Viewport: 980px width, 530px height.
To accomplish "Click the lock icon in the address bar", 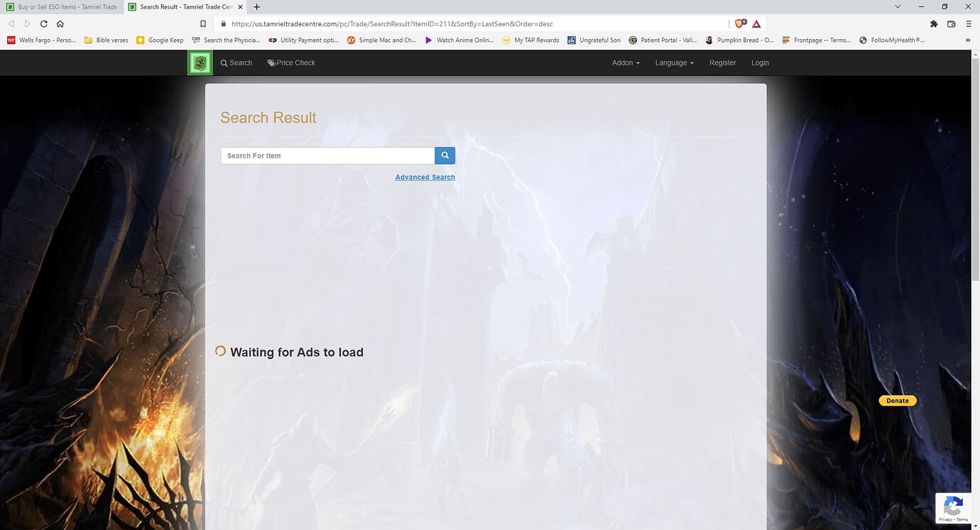I will coord(224,23).
